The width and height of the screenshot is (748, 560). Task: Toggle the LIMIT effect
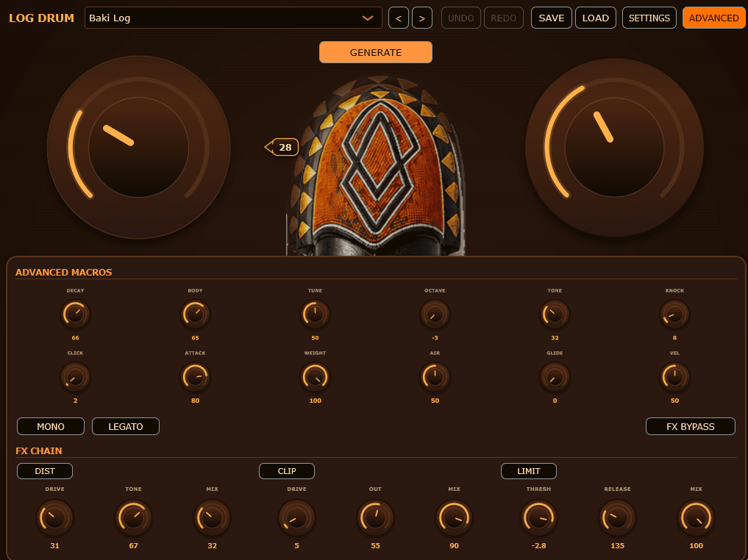point(529,471)
